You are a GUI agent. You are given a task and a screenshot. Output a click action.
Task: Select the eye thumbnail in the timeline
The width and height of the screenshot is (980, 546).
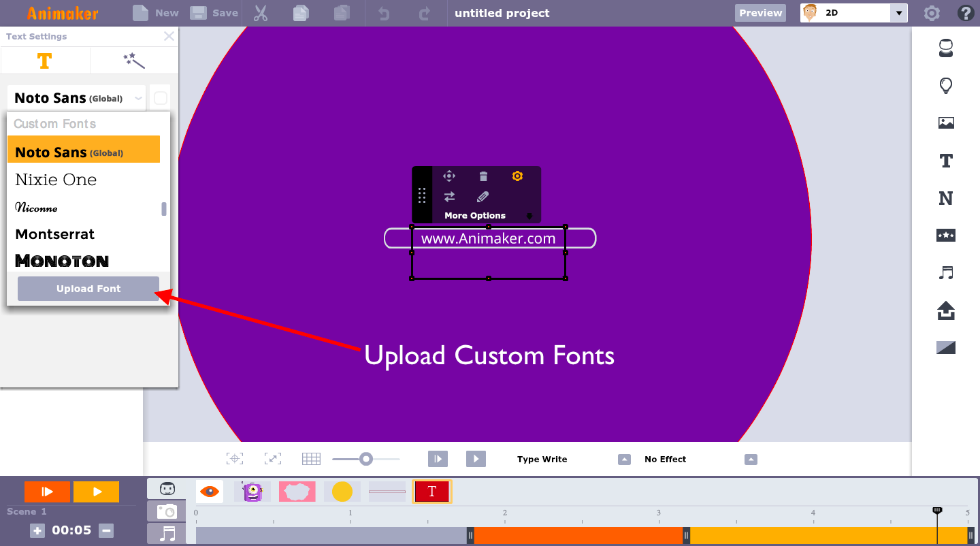point(210,492)
